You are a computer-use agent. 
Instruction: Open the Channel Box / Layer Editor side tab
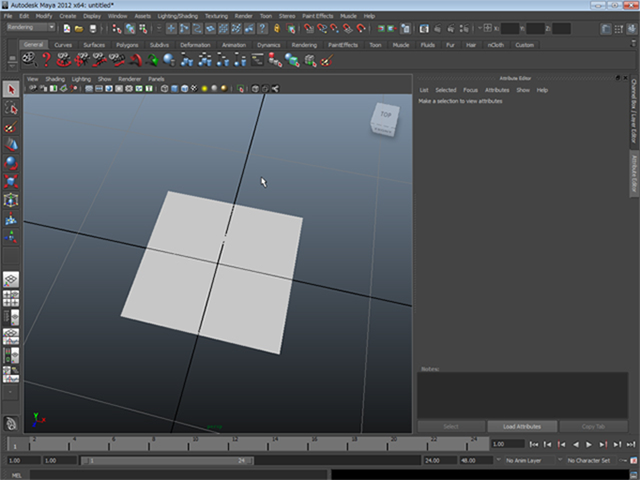point(634,111)
